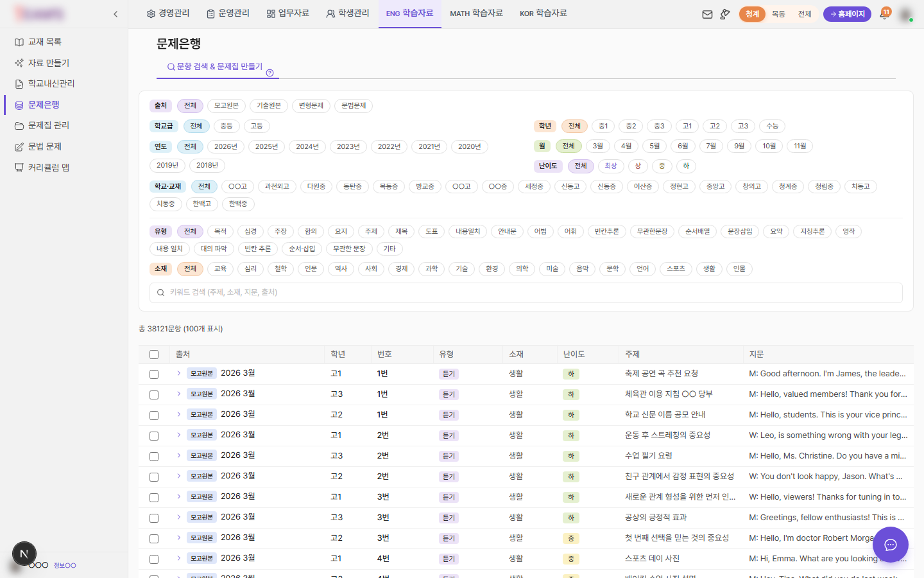Switch campus toggle to 전체
The height and width of the screenshot is (578, 924).
pyautogui.click(x=805, y=14)
